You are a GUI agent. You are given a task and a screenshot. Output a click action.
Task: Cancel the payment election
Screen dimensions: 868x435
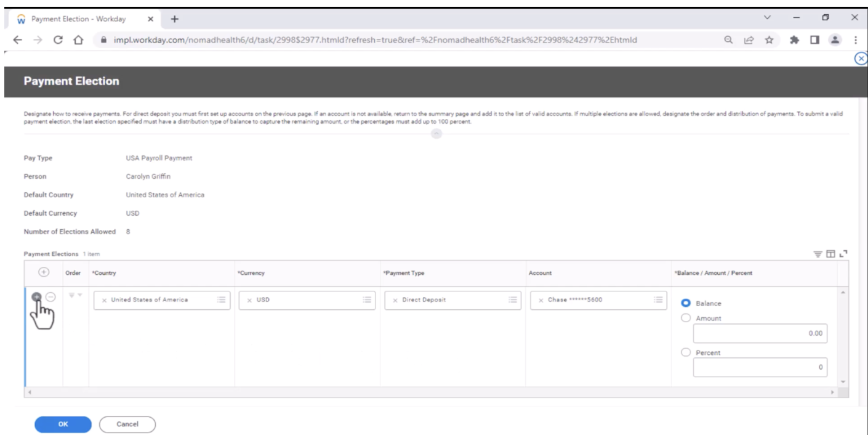[x=127, y=425]
